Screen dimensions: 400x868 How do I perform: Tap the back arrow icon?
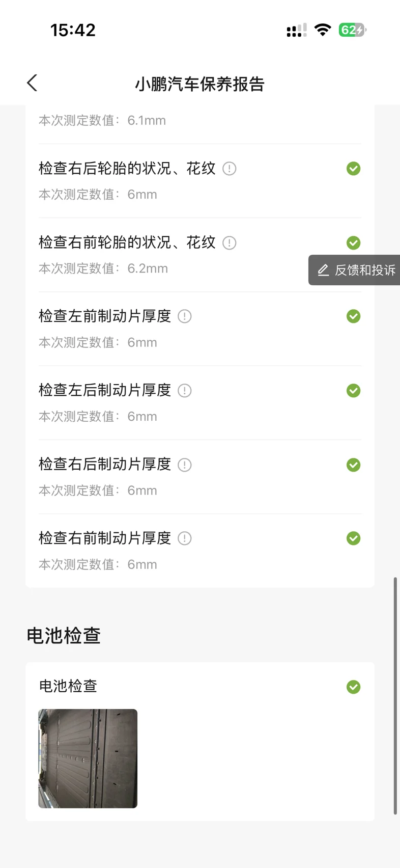(x=32, y=83)
